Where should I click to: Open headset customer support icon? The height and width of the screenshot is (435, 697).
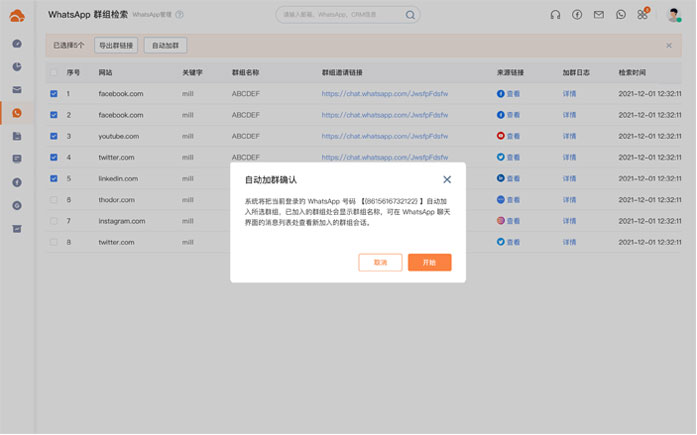pyautogui.click(x=555, y=15)
